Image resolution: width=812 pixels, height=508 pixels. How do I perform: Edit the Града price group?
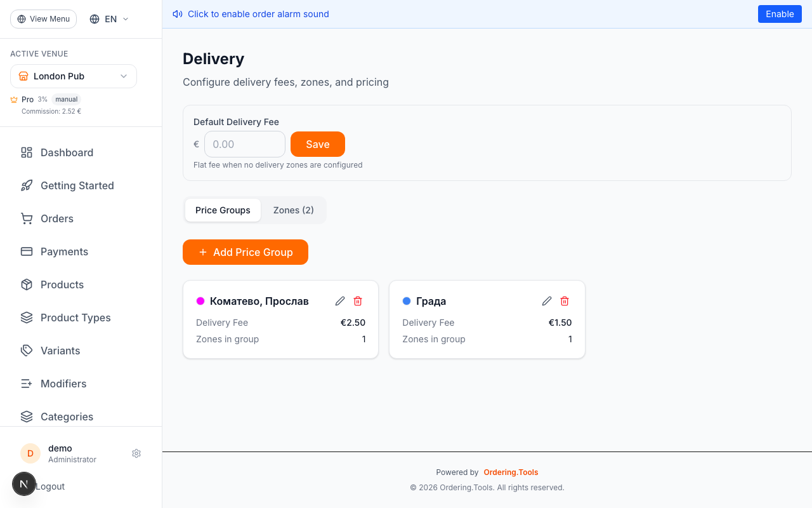(547, 301)
